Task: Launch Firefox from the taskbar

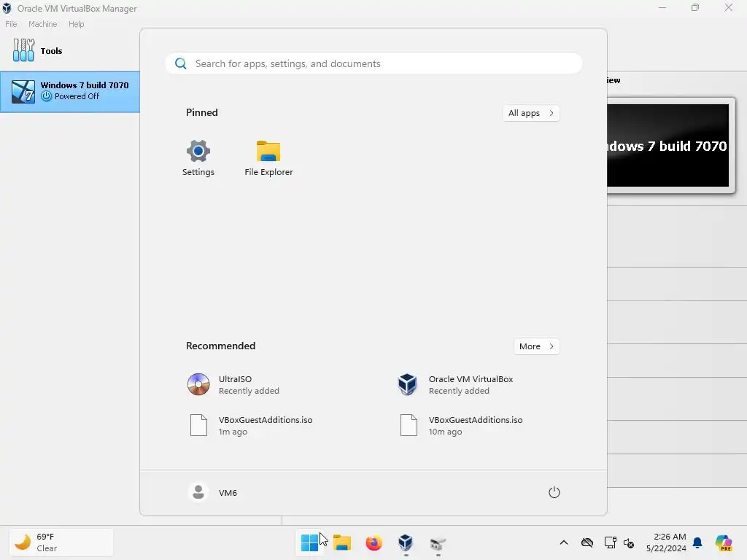Action: pyautogui.click(x=374, y=542)
